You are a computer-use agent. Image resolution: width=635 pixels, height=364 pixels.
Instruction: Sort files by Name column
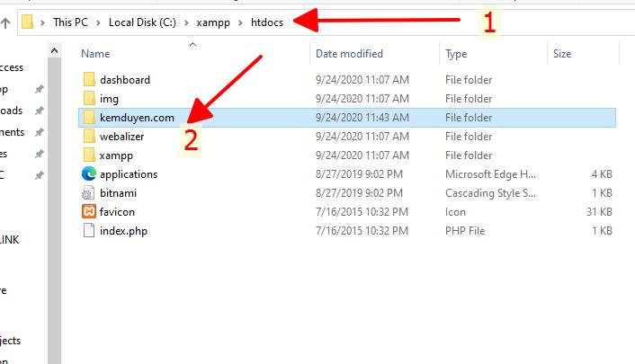point(95,54)
